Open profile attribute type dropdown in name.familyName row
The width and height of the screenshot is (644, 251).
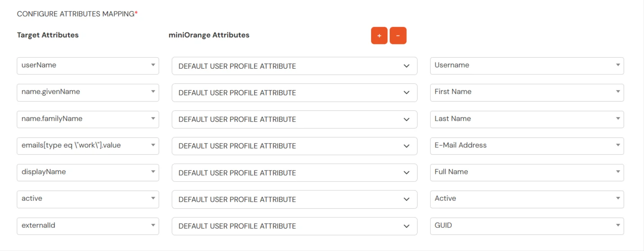click(x=294, y=119)
